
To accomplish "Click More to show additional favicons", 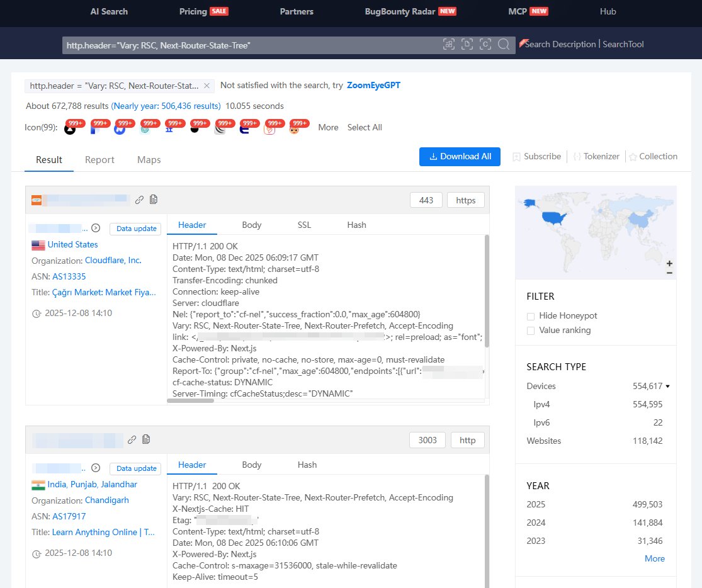I will (328, 127).
